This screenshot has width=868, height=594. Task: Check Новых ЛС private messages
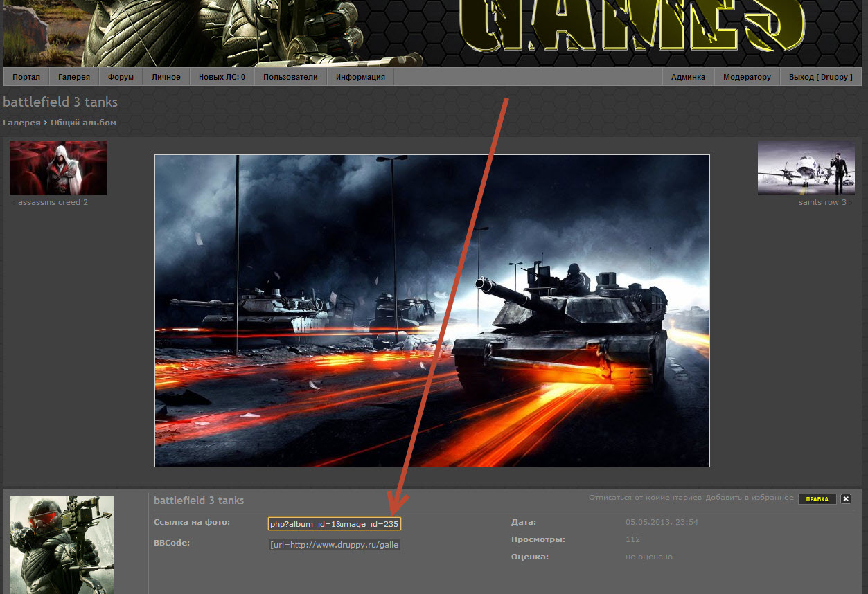222,77
